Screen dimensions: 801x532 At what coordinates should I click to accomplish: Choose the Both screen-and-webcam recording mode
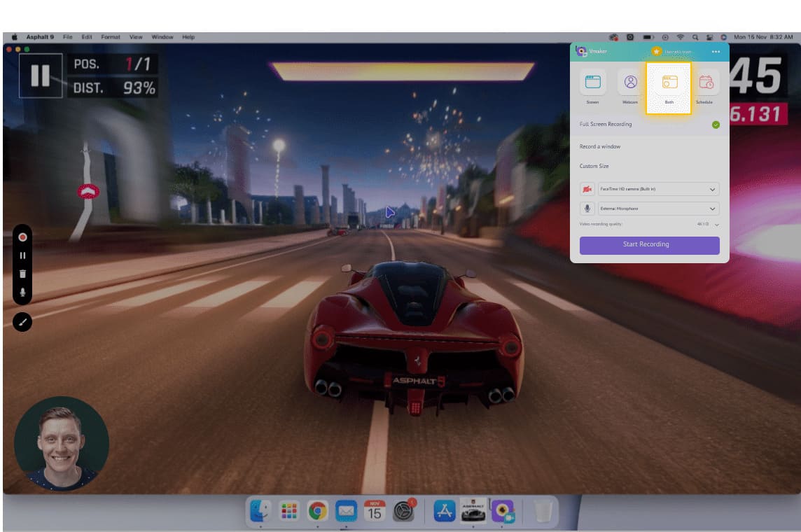point(668,84)
